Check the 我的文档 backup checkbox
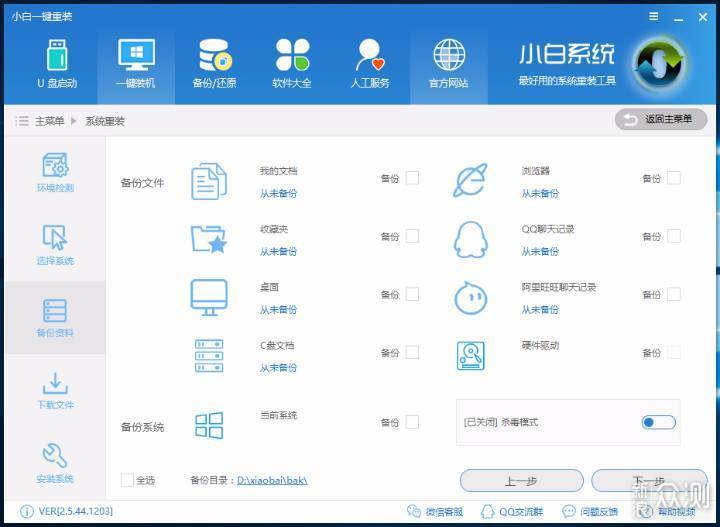This screenshot has width=720, height=527. [412, 178]
